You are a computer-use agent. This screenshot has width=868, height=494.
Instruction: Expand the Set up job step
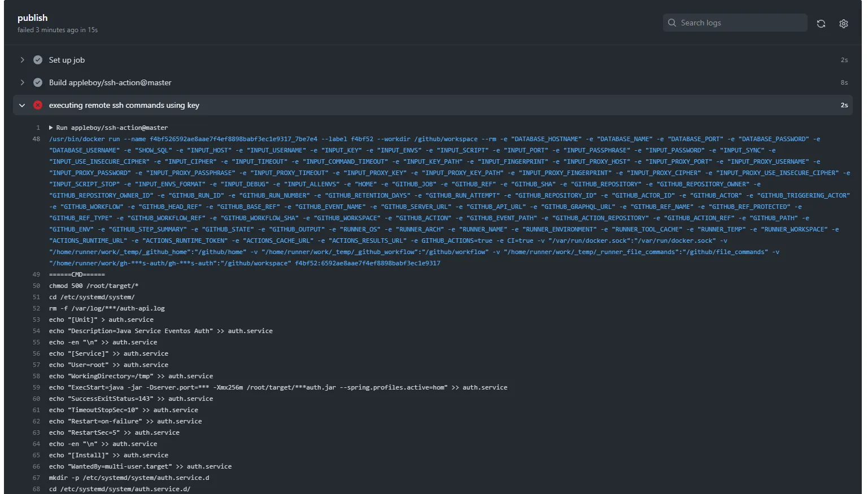[22, 60]
